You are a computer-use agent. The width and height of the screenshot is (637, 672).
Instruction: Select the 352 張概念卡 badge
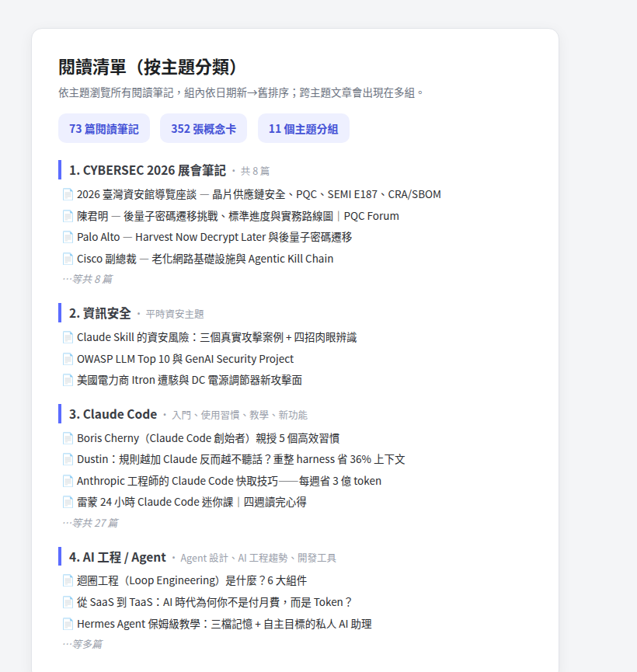coord(204,128)
